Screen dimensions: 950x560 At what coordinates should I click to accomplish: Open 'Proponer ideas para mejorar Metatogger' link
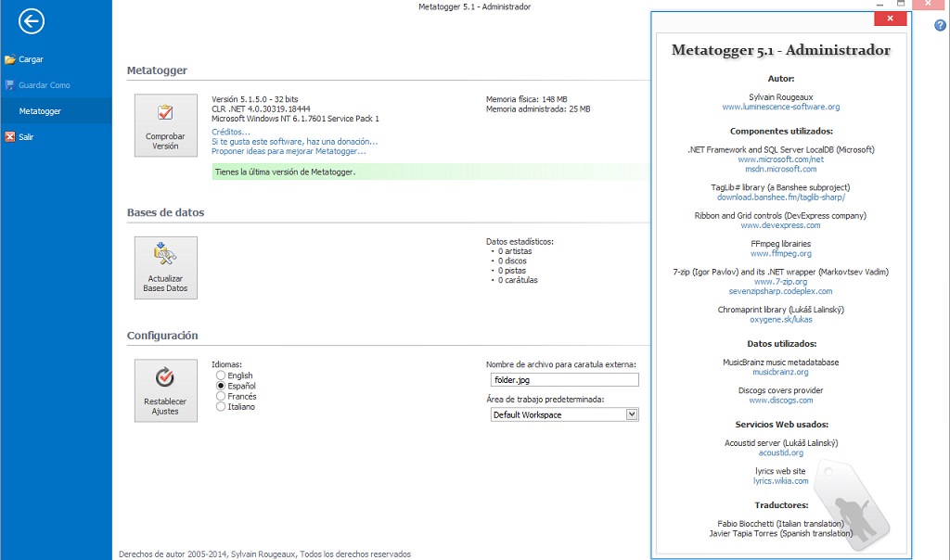[289, 151]
